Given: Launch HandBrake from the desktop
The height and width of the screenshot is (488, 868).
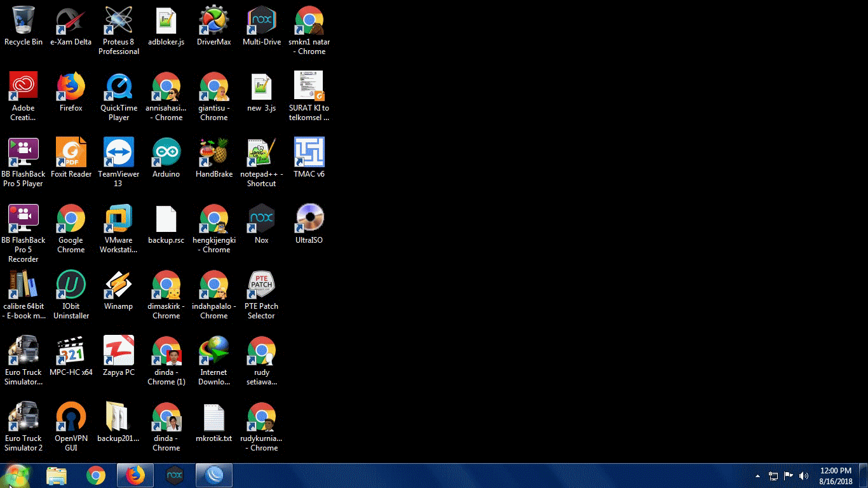Looking at the screenshot, I should coord(214,158).
